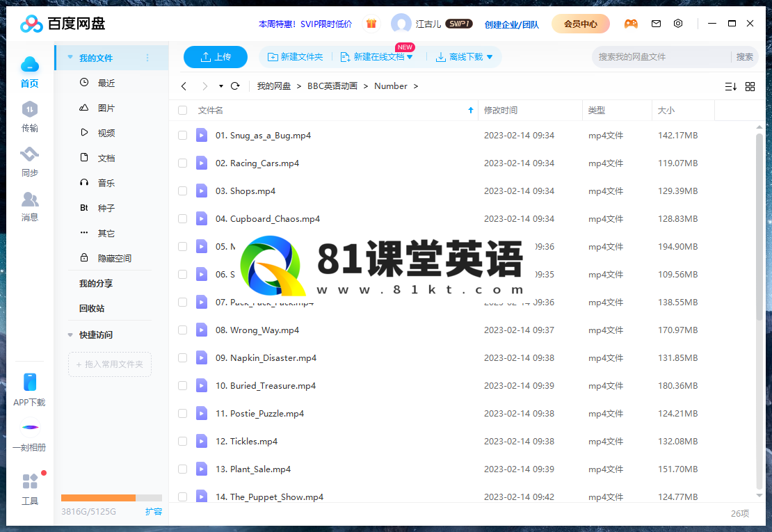
Task: Click 本周特惠! SVIP限时低价 promotion link
Action: point(305,24)
